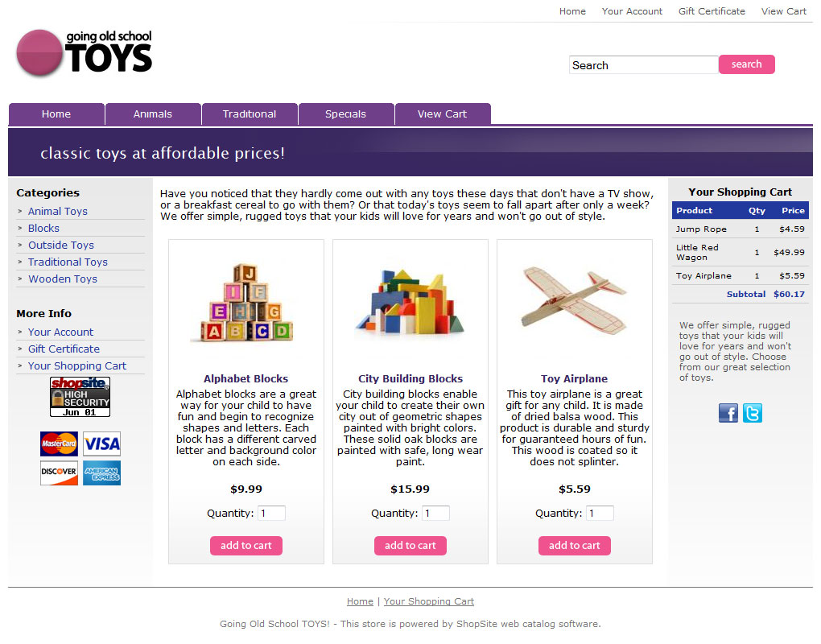Focus the Search text field
The image size is (821, 644).
[x=643, y=65]
